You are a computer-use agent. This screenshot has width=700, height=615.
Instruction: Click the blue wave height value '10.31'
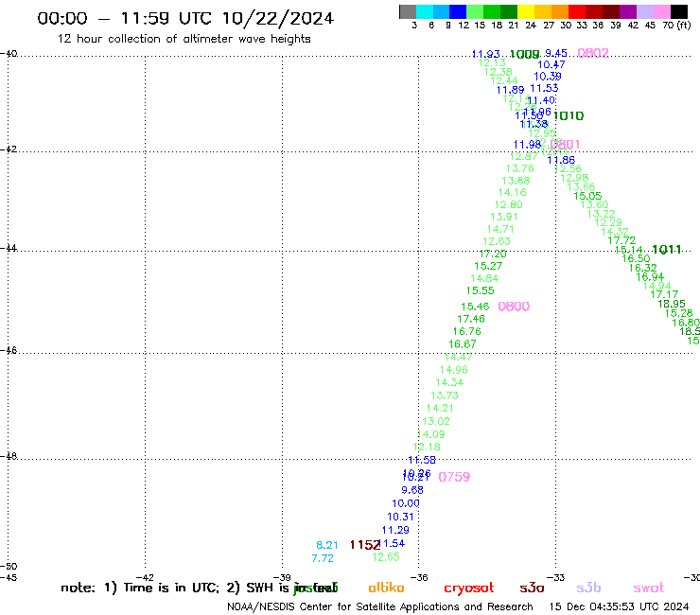click(x=400, y=517)
